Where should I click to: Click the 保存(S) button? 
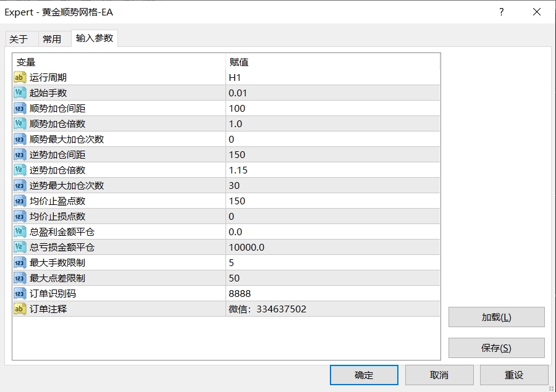tap(496, 348)
